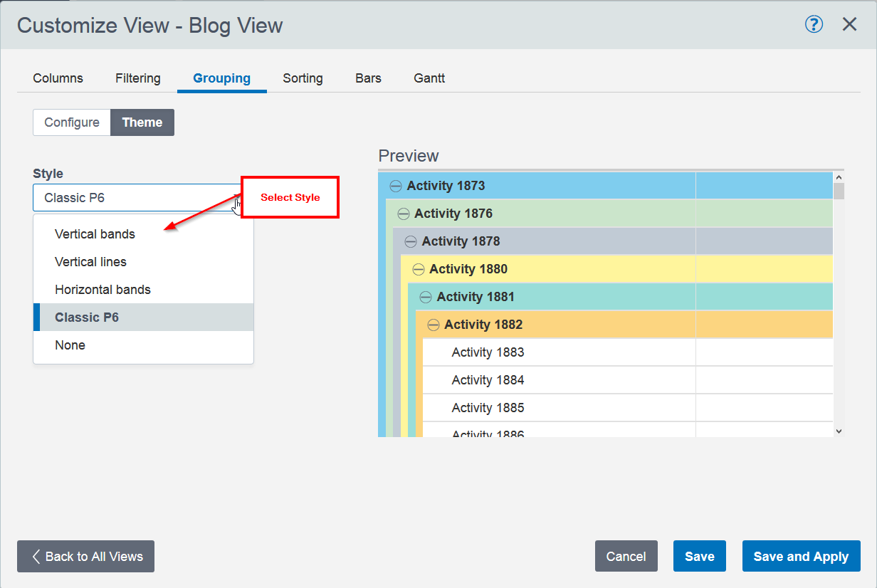
Task: Collapse Activity 1873 group with minus icon
Action: point(396,187)
